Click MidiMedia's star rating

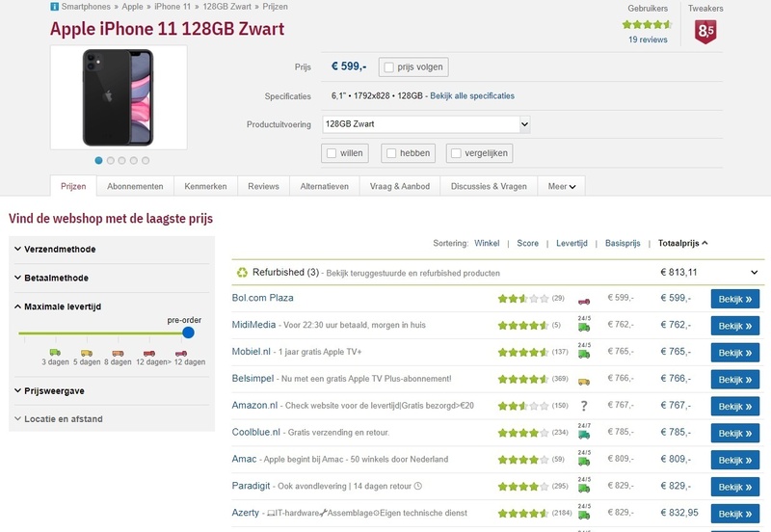click(523, 326)
